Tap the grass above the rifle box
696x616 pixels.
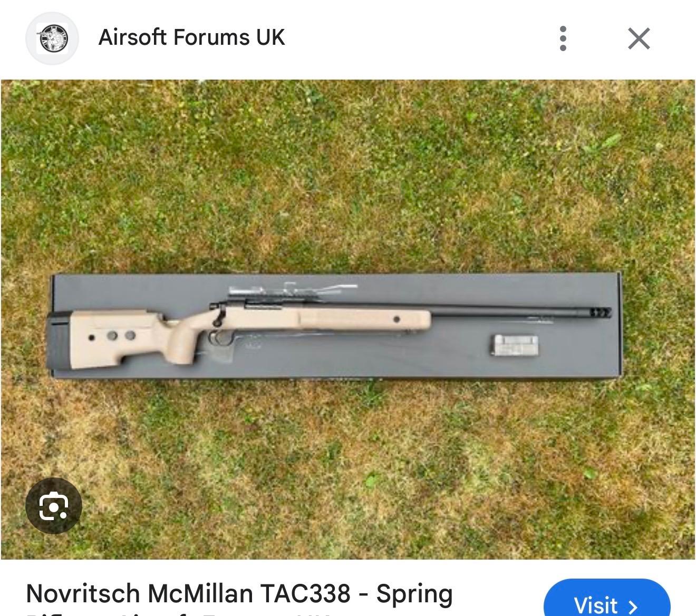(348, 174)
